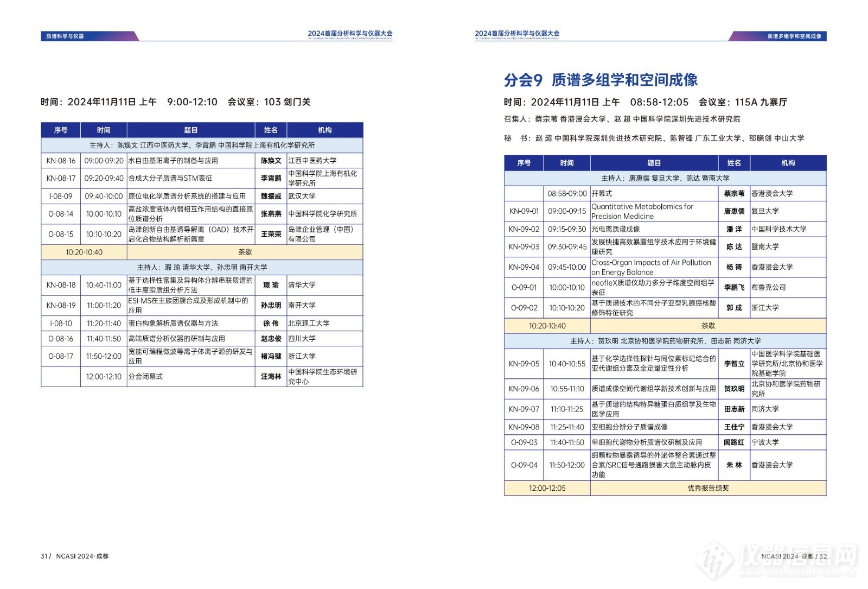The height and width of the screenshot is (589, 868).
Task: Select speaker name 陈焕文 in KN-08-16 row
Action: (x=271, y=161)
